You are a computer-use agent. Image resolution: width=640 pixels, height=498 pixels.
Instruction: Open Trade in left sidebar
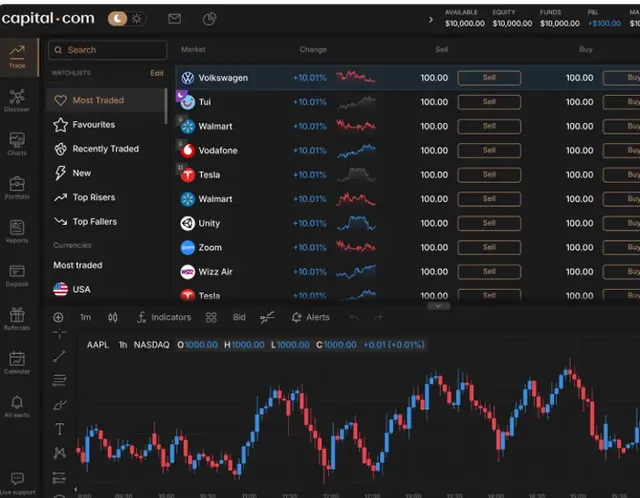[17, 57]
